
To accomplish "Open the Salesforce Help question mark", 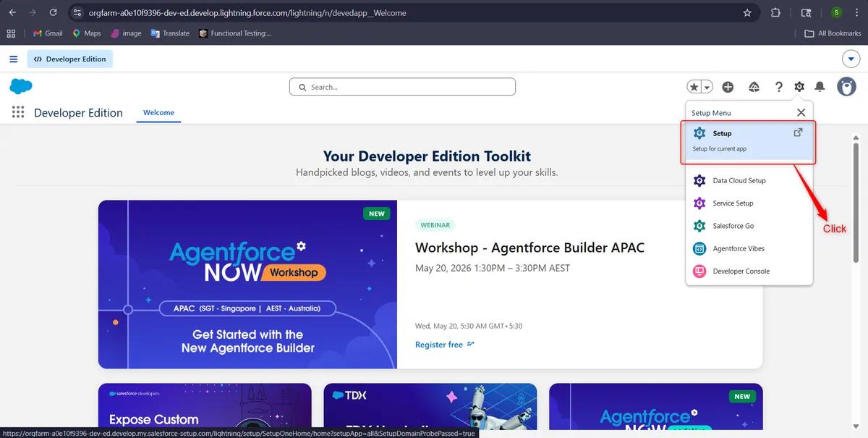I will (778, 87).
